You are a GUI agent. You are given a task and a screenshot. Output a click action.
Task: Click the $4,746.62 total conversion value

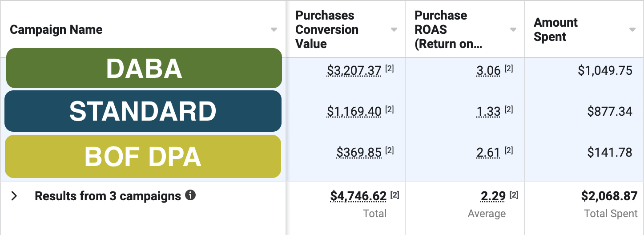point(358,196)
